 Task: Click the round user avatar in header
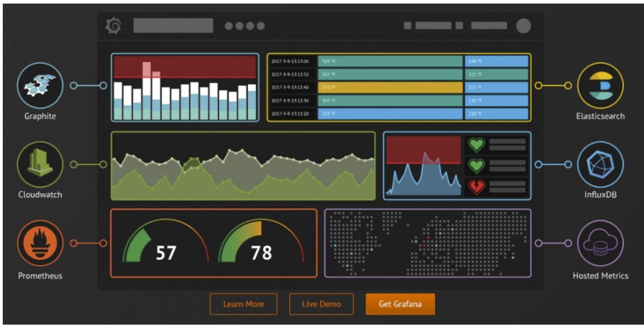pyautogui.click(x=523, y=26)
